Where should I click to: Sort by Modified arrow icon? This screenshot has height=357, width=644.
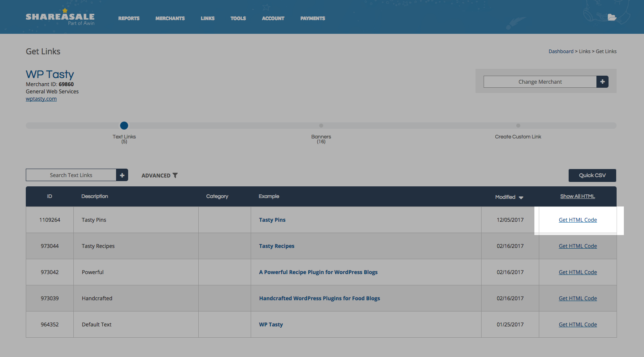pos(521,198)
